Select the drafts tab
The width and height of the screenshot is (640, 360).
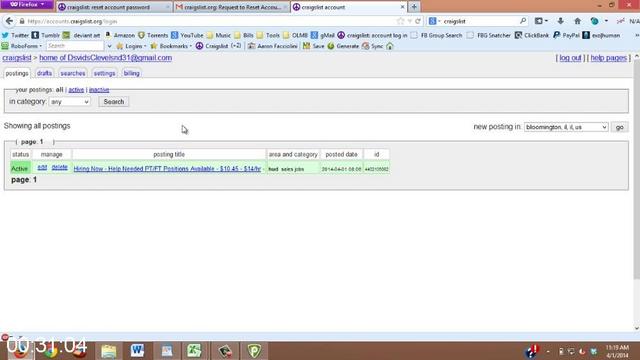coord(44,73)
